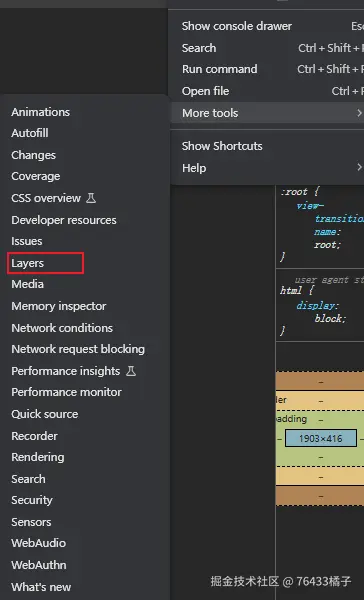The height and width of the screenshot is (600, 364).
Task: Select Changes from More tools list
Action: [34, 155]
